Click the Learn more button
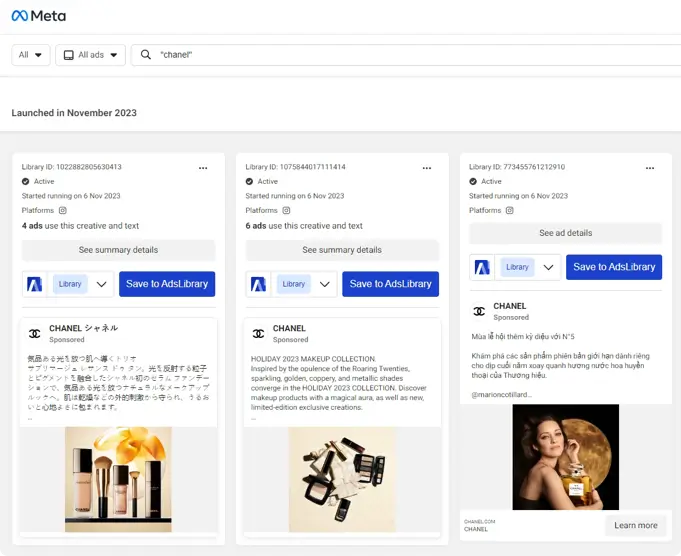Screen dimensions: 681x556 pyautogui.click(x=635, y=526)
